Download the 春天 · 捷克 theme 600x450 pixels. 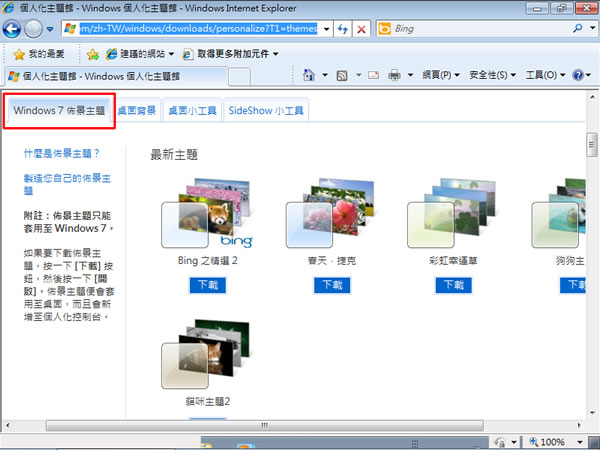click(x=332, y=285)
